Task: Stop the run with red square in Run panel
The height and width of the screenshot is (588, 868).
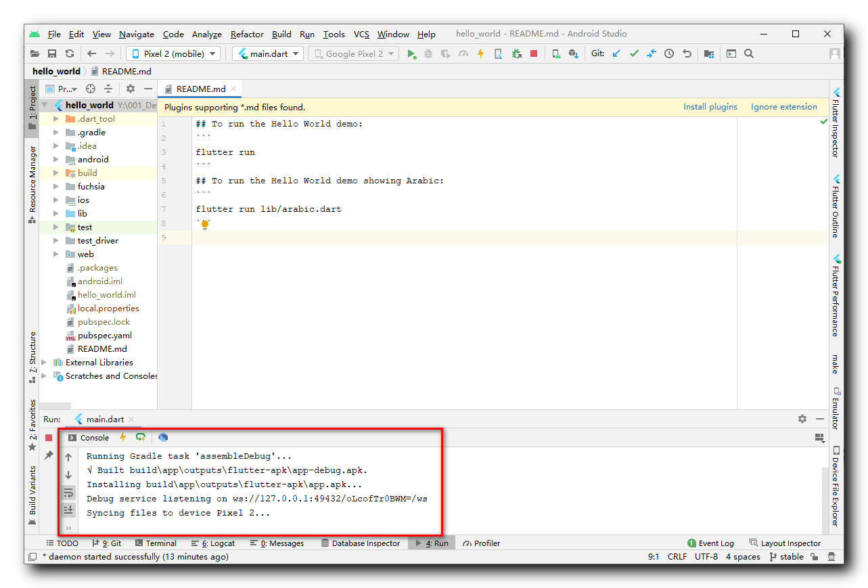Action: click(49, 438)
